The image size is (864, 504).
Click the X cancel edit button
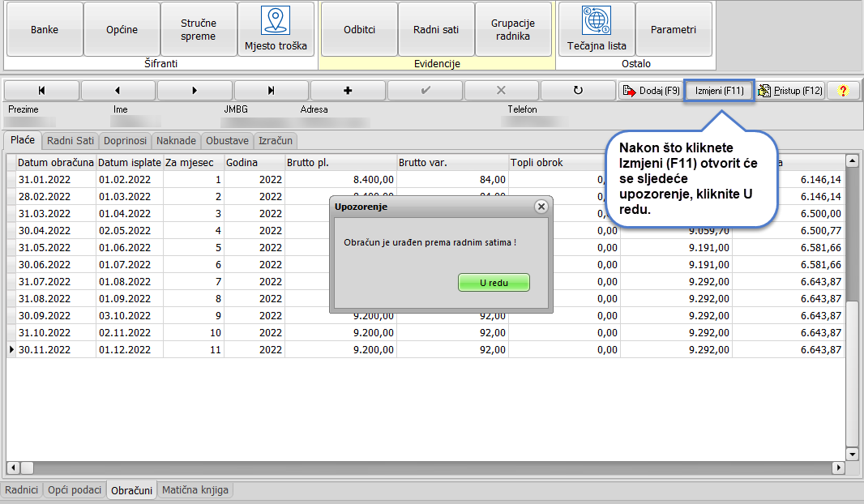click(501, 90)
